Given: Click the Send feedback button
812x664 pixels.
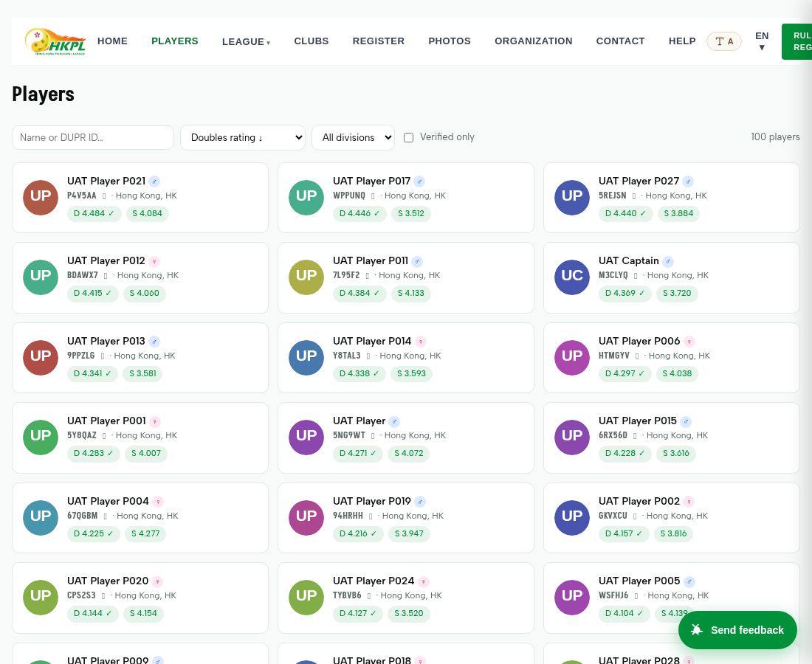Looking at the screenshot, I should [x=737, y=630].
